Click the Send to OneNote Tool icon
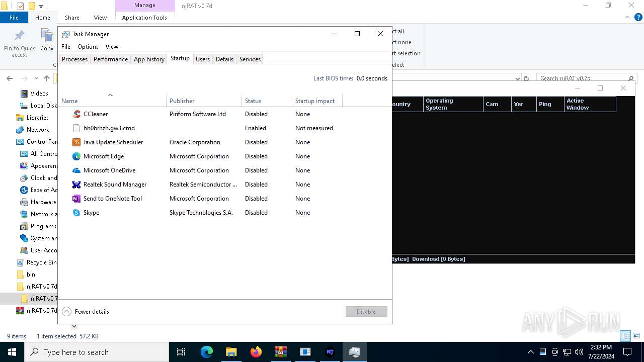This screenshot has width=644, height=362. click(x=76, y=199)
